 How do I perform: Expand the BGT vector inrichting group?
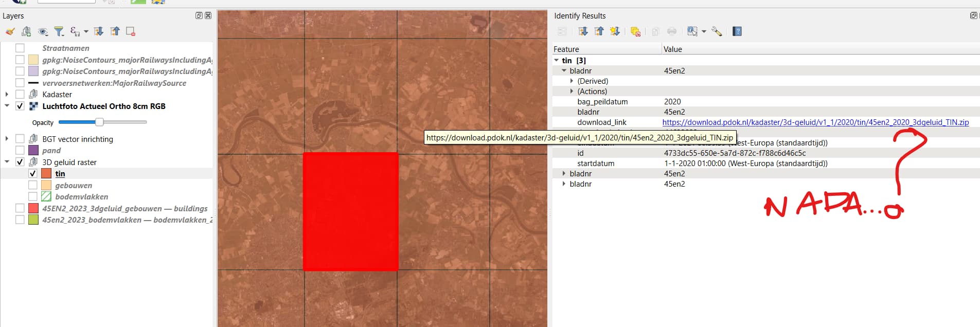pyautogui.click(x=7, y=139)
